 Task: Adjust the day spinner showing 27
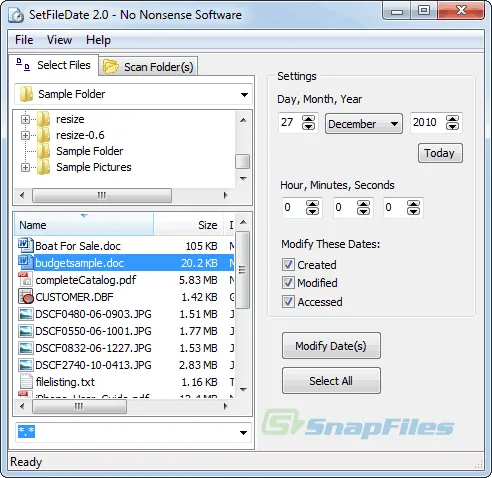click(308, 123)
